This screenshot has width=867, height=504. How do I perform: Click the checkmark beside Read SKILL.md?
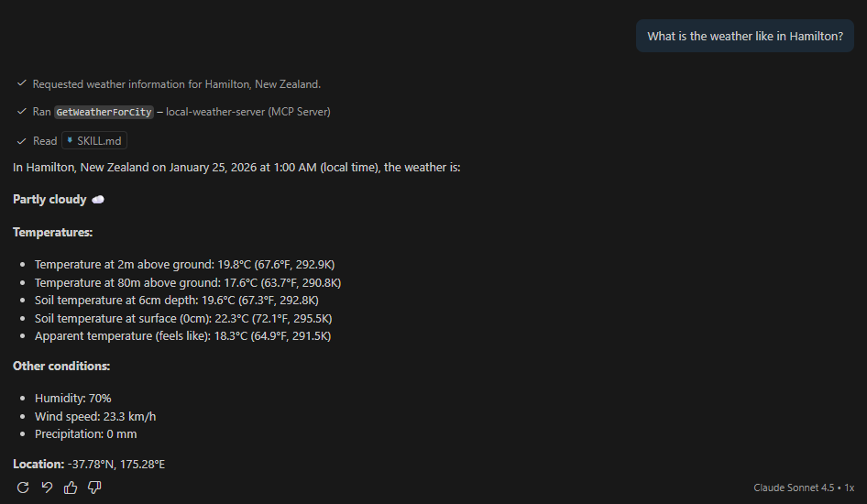(x=21, y=141)
